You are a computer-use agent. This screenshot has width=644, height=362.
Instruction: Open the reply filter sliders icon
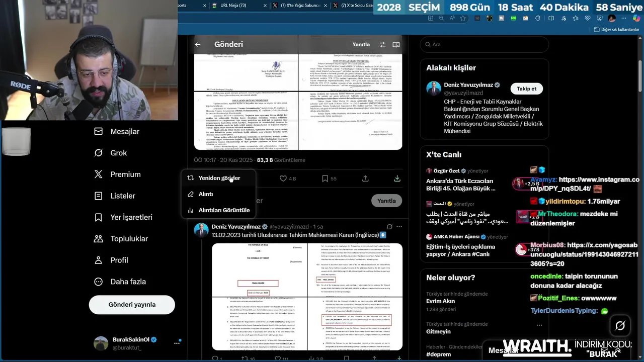382,45
